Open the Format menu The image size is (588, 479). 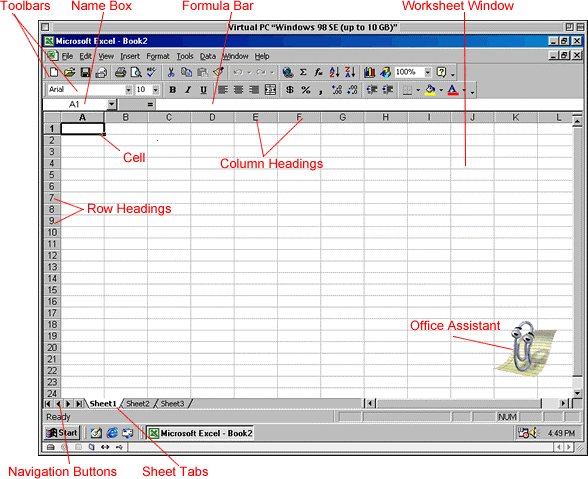[x=158, y=56]
